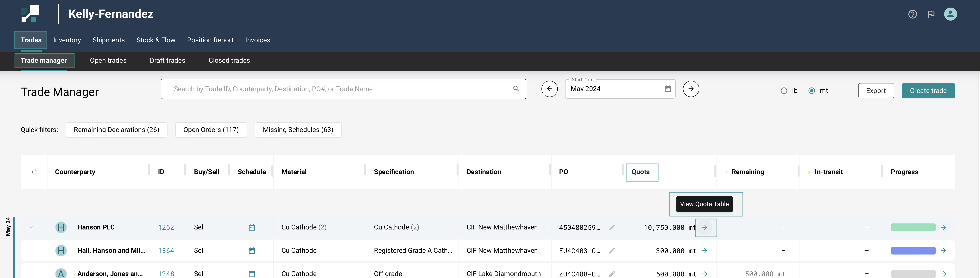Open Start Date calendar picker
980x278 pixels.
(x=667, y=89)
